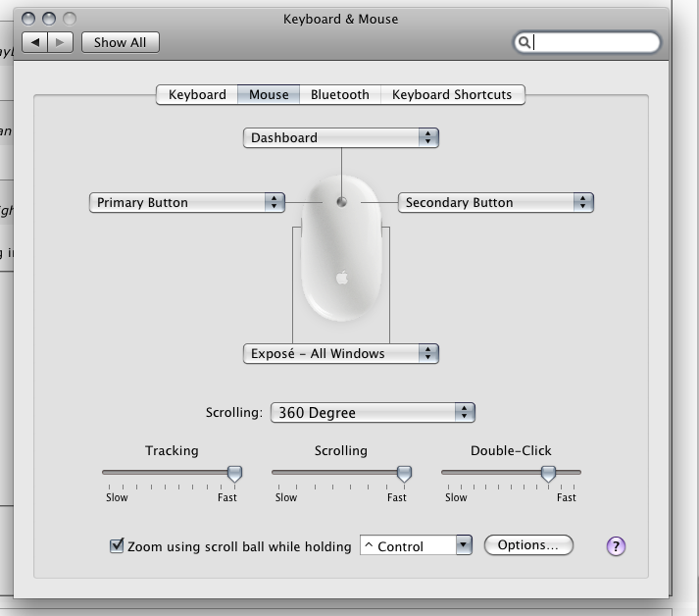699x616 pixels.
Task: Toggle zoom using scroll ball checkbox
Action: click(x=117, y=545)
